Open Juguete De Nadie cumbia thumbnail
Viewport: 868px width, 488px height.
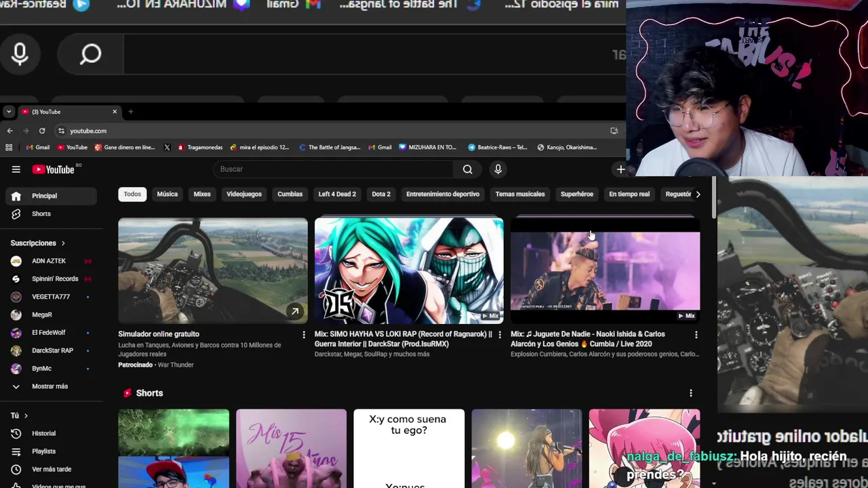(605, 270)
